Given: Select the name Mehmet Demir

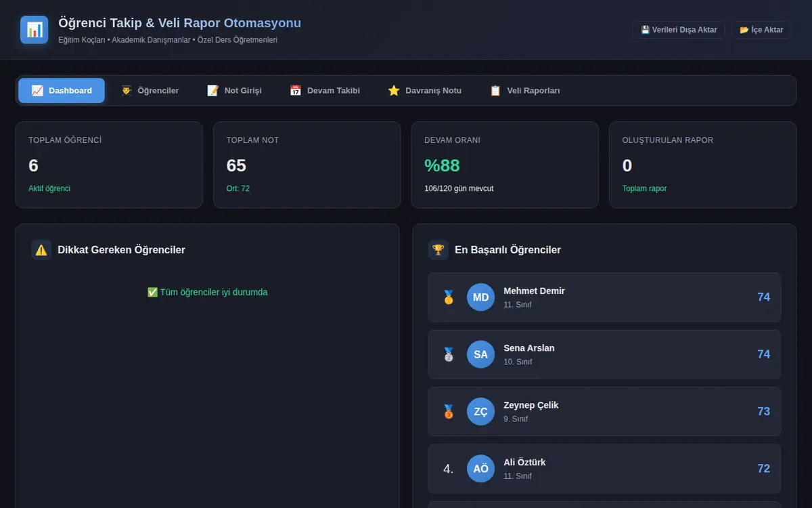Looking at the screenshot, I should point(534,291).
